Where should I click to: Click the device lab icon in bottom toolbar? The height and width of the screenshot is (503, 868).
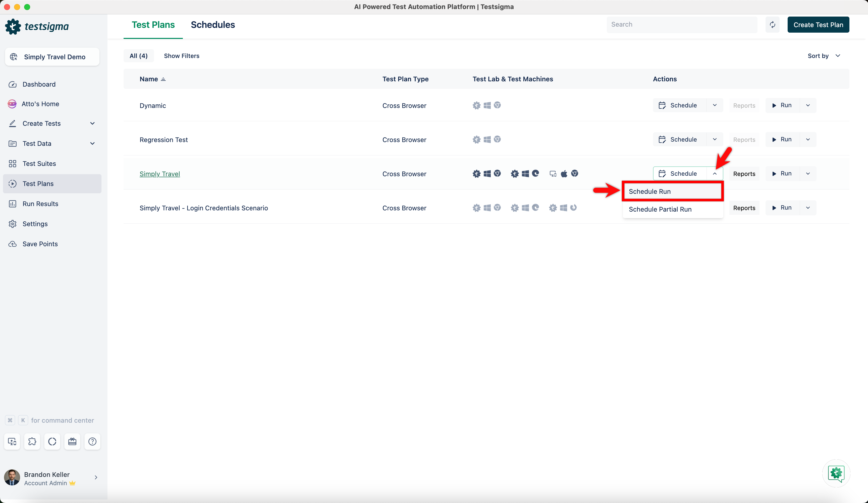point(12,441)
